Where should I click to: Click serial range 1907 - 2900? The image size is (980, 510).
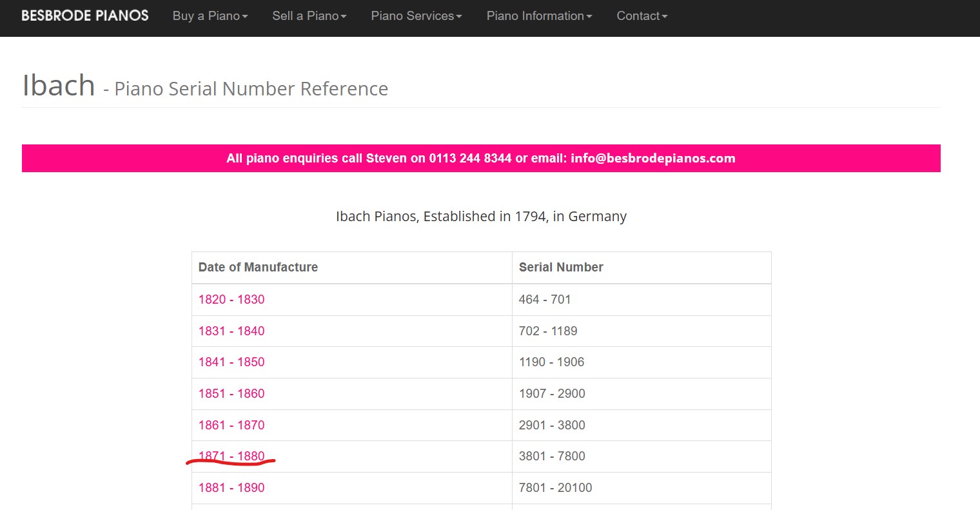pos(552,393)
